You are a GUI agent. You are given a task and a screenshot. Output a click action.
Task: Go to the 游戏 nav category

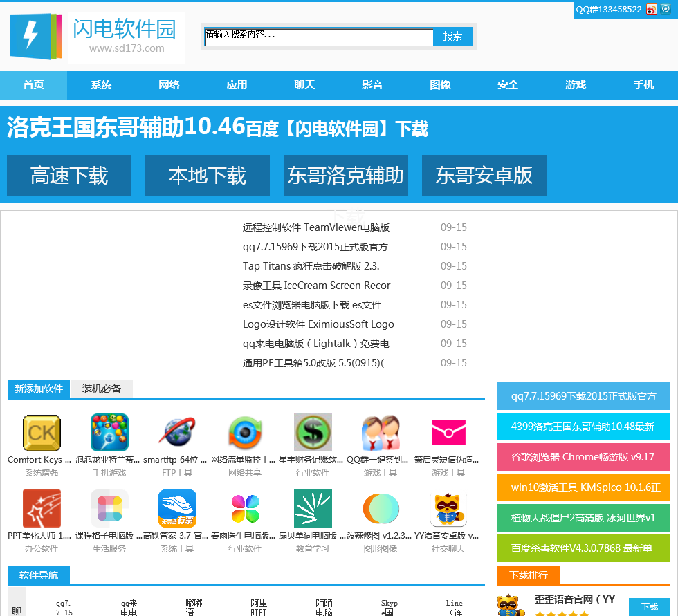[576, 85]
